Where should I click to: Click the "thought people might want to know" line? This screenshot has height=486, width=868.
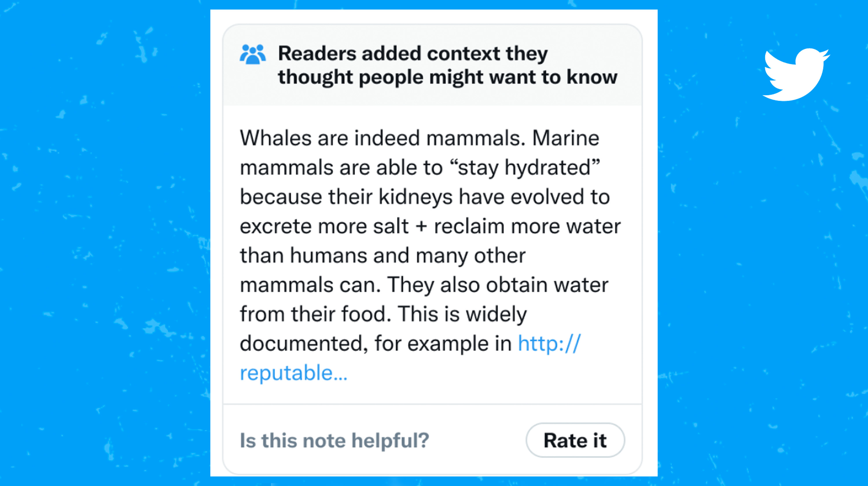click(x=448, y=77)
